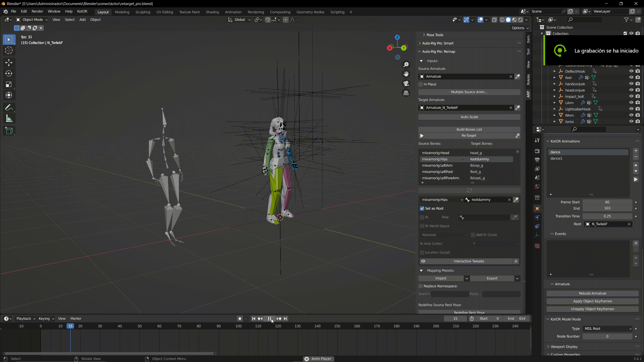
Task: Open the Object Mode dropdown
Action: (x=32, y=20)
